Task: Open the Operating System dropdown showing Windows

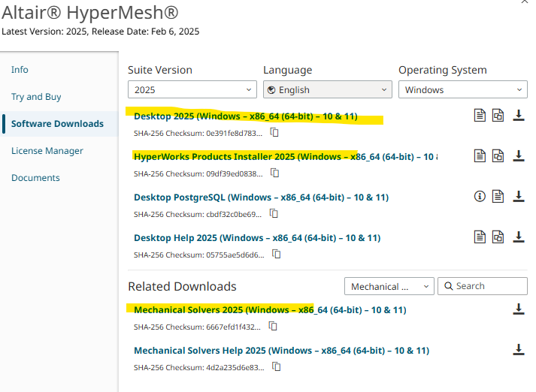Action: 463,89
